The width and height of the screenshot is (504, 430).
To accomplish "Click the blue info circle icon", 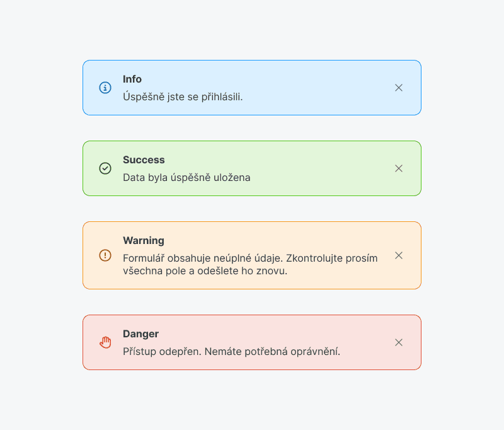I will pos(105,88).
